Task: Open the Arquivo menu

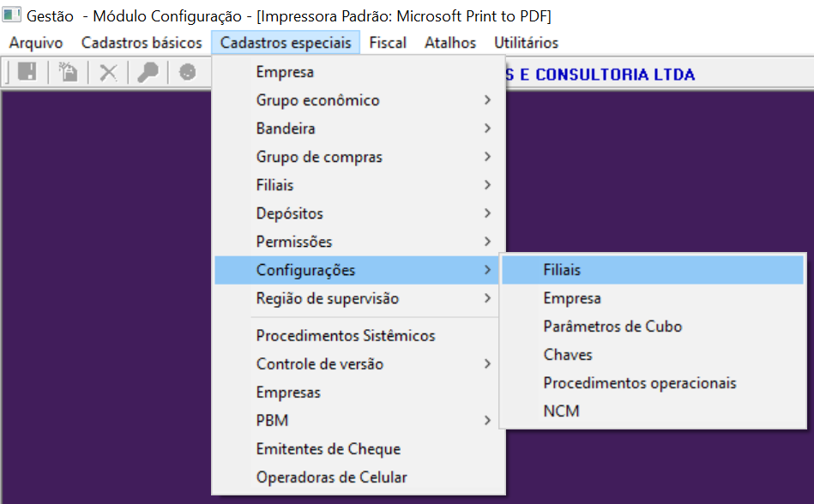Action: coord(36,43)
